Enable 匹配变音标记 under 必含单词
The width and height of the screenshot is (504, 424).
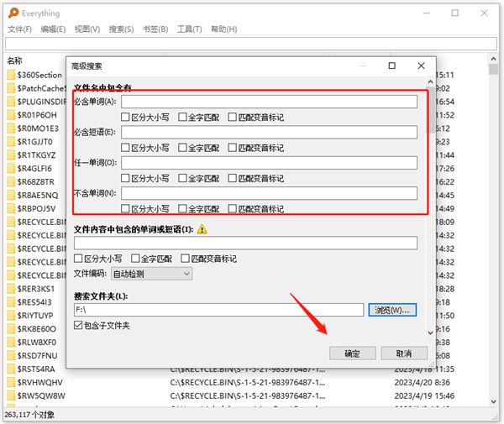[x=232, y=117]
